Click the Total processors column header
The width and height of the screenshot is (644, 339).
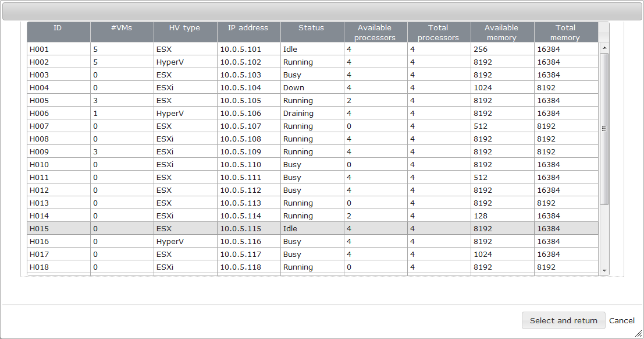click(x=439, y=32)
